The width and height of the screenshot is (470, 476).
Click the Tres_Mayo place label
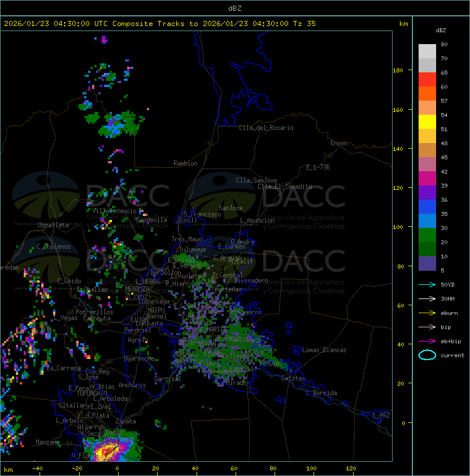pyautogui.click(x=186, y=239)
